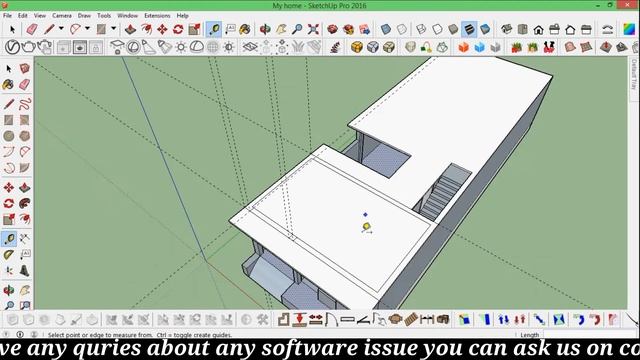Select the Pan hand tool in top toolbar

click(x=281, y=29)
